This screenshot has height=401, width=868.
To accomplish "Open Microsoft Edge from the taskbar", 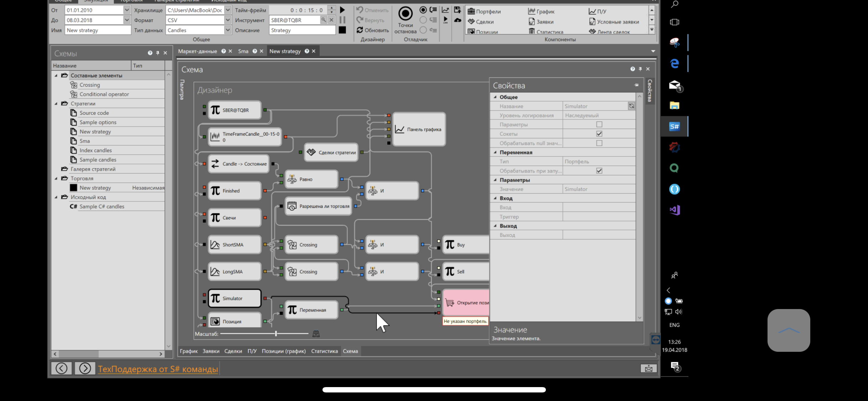I will pos(674,63).
